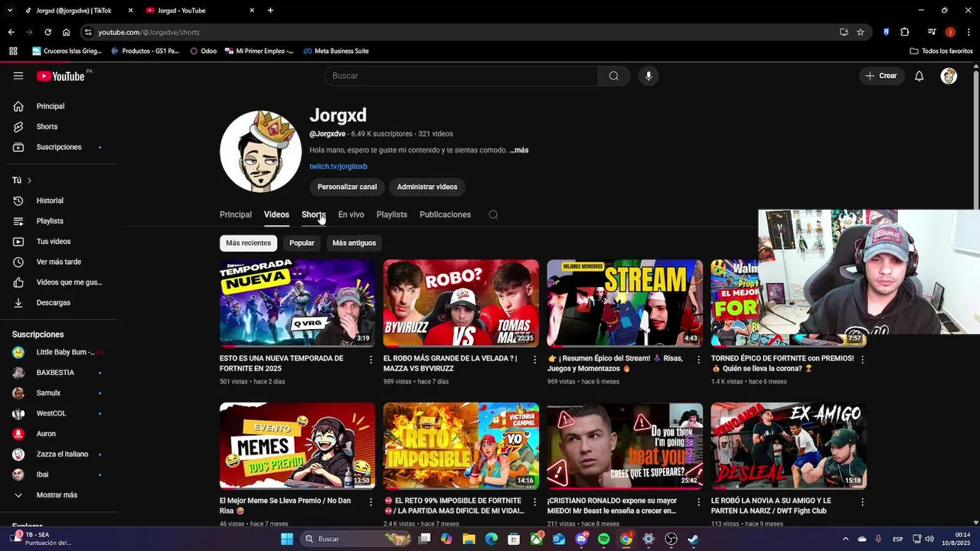Select the Popular filter chip
980x551 pixels.
pyautogui.click(x=302, y=243)
